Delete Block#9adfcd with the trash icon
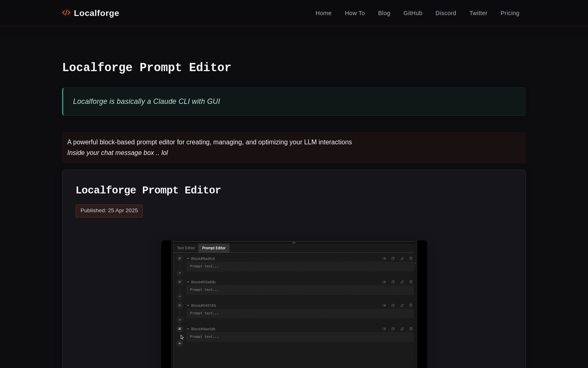The height and width of the screenshot is (368, 588). [x=411, y=258]
